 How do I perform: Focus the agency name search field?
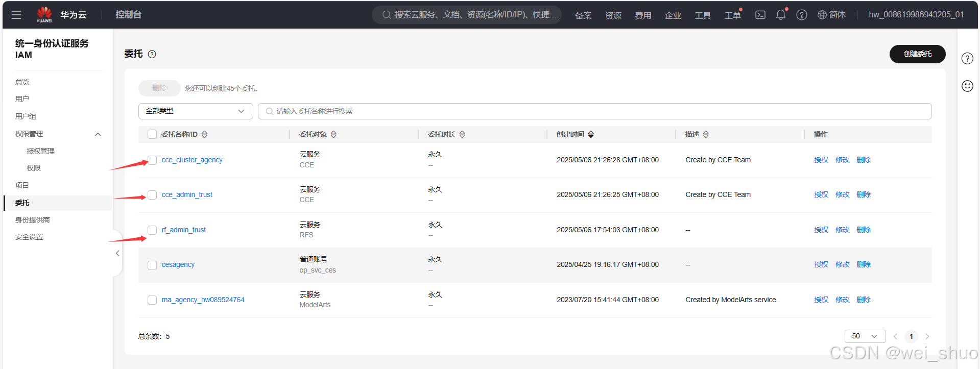[595, 111]
